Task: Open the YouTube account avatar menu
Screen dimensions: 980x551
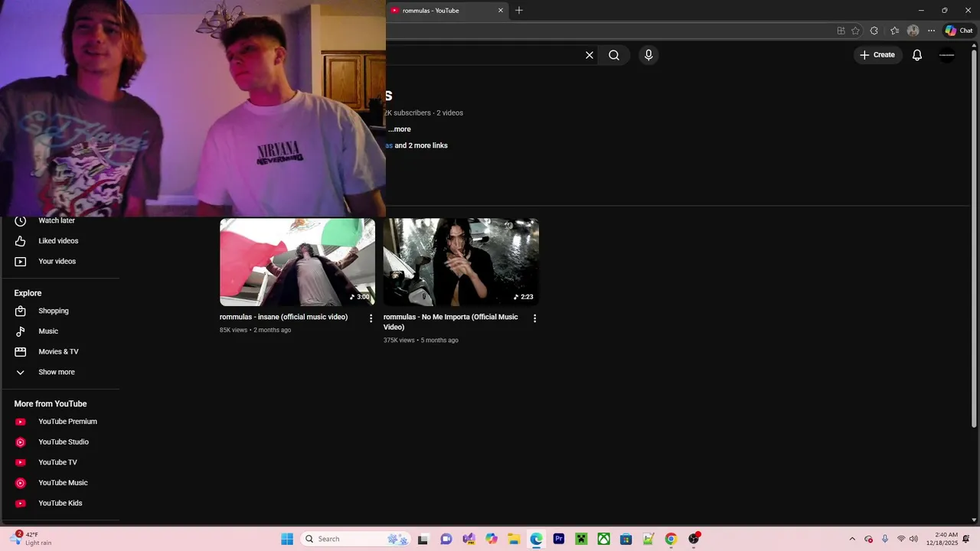Action: click(947, 55)
